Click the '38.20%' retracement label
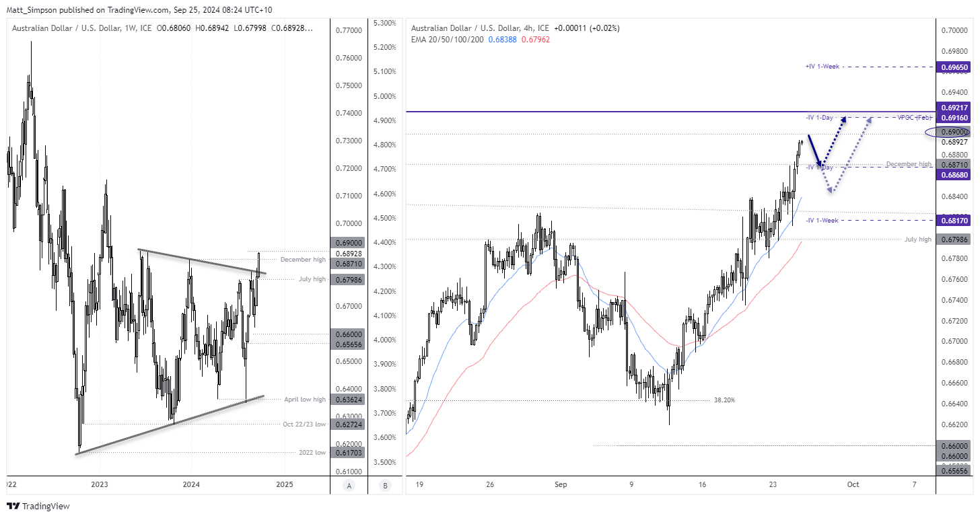Viewport: 980px width, 518px height. [x=724, y=400]
